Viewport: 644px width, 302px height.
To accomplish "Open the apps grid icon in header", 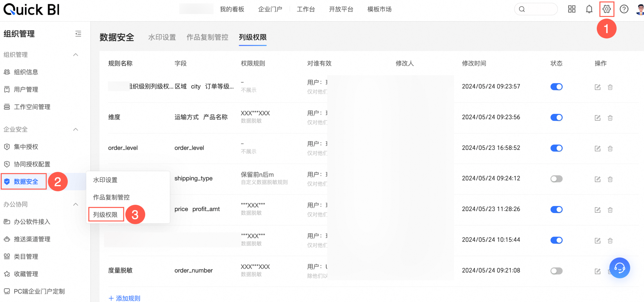I will click(x=572, y=9).
